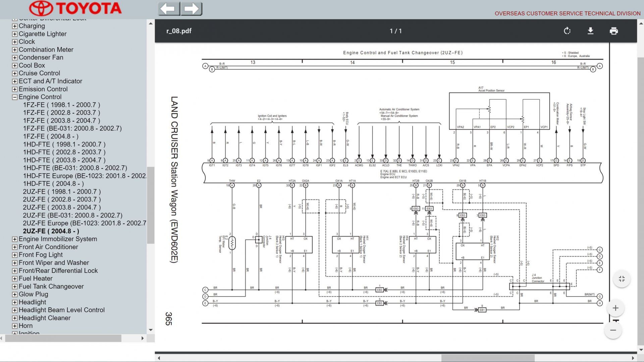The height and width of the screenshot is (362, 644).
Task: Expand the Headlight Cleaner node
Action: [15, 318]
